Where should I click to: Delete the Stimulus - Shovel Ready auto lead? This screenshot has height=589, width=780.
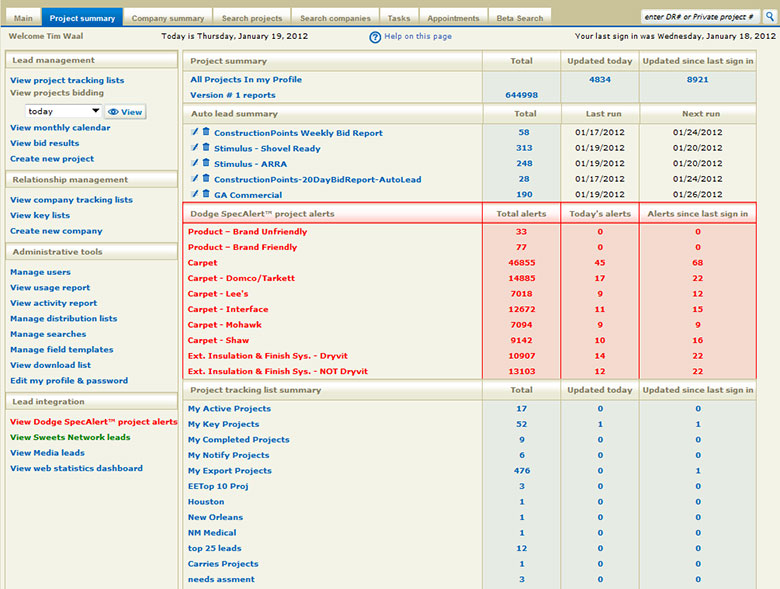pyautogui.click(x=206, y=147)
